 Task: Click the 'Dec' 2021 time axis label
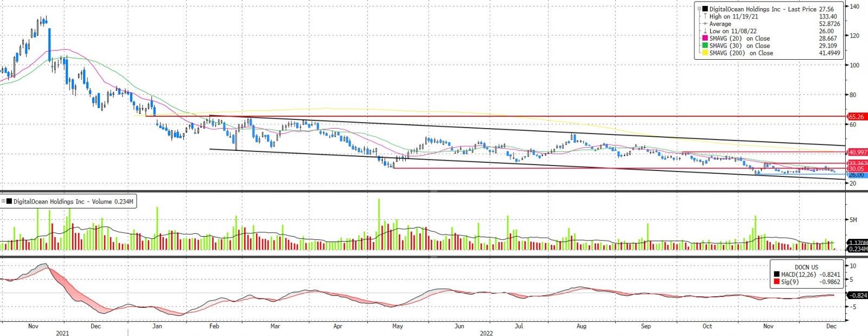(95, 326)
